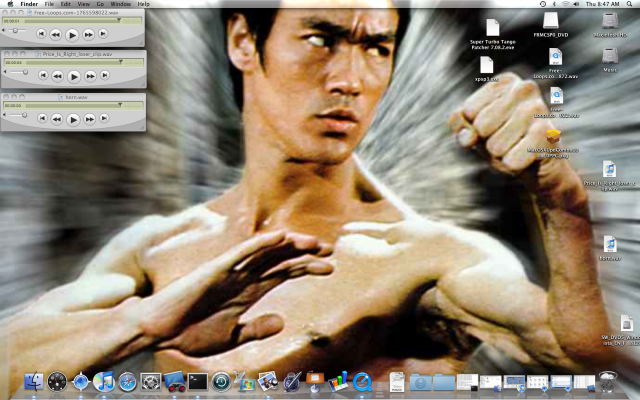Select the horn.wav desktop file
640x400 pixels.
610,244
